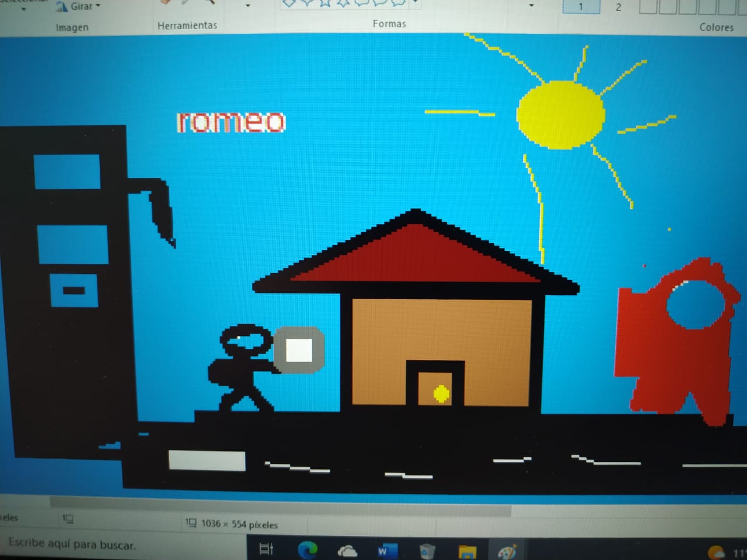Click the 'Colores' group label
The width and height of the screenshot is (747, 560).
coord(716,27)
